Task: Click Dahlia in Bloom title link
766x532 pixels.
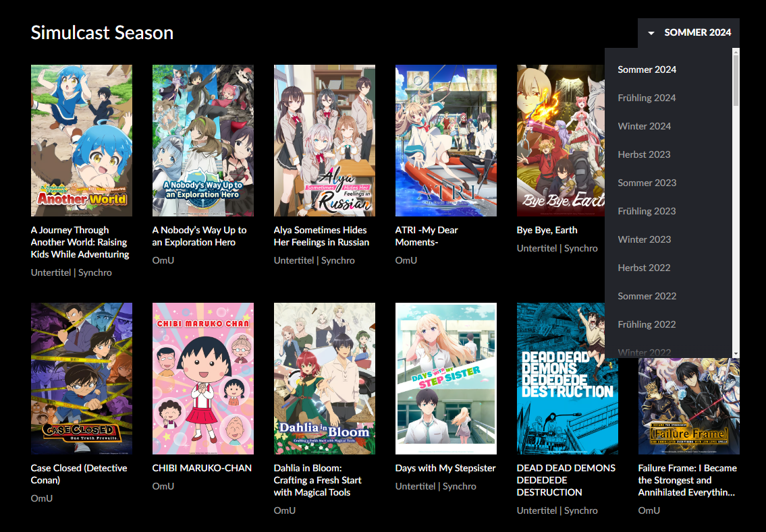Action: (318, 480)
